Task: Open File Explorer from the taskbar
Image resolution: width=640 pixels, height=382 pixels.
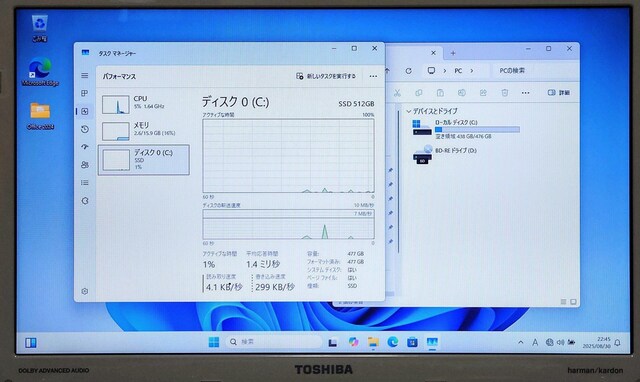Action: click(x=373, y=342)
